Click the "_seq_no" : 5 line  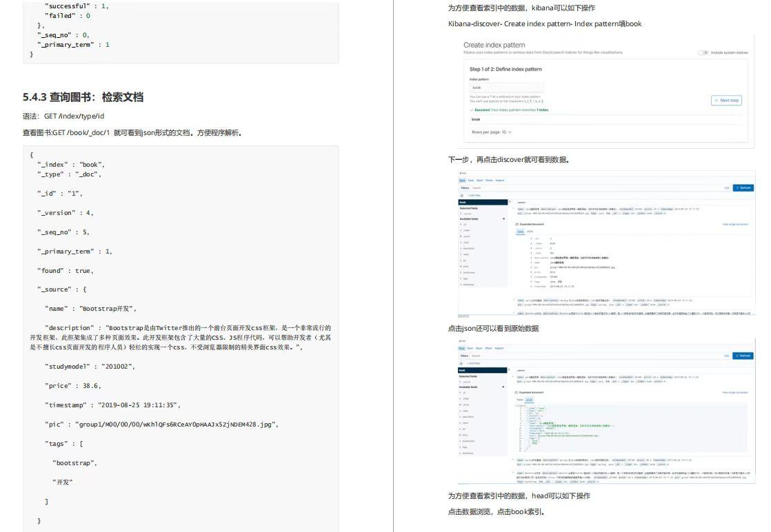point(63,232)
